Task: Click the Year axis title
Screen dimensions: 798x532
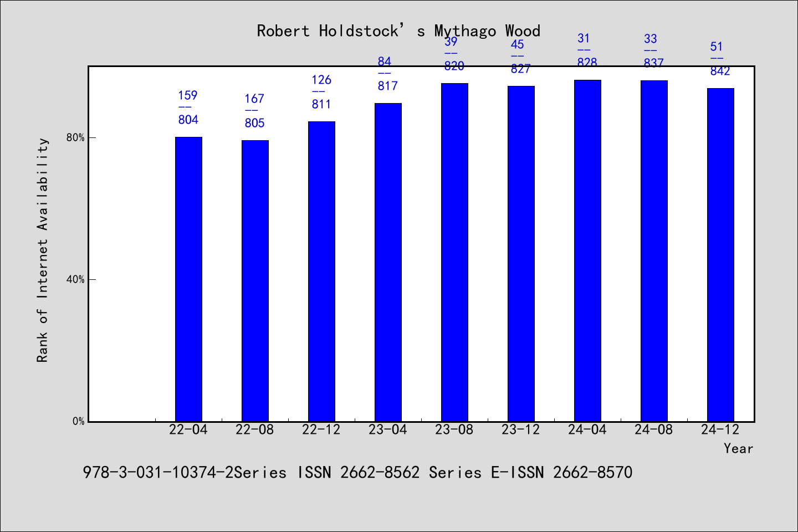Action: 739,448
